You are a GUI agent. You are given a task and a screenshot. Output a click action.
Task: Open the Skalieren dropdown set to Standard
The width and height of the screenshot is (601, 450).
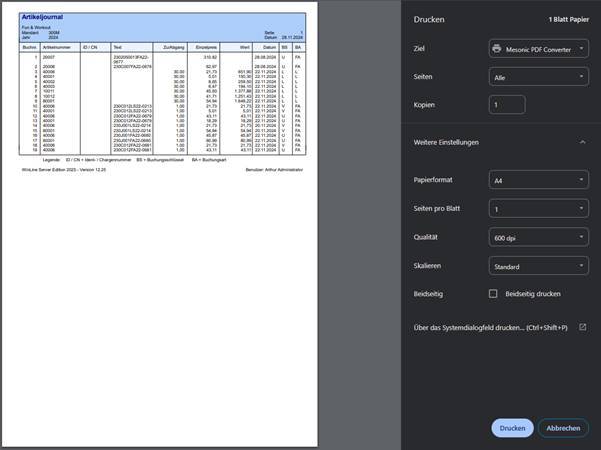point(539,266)
